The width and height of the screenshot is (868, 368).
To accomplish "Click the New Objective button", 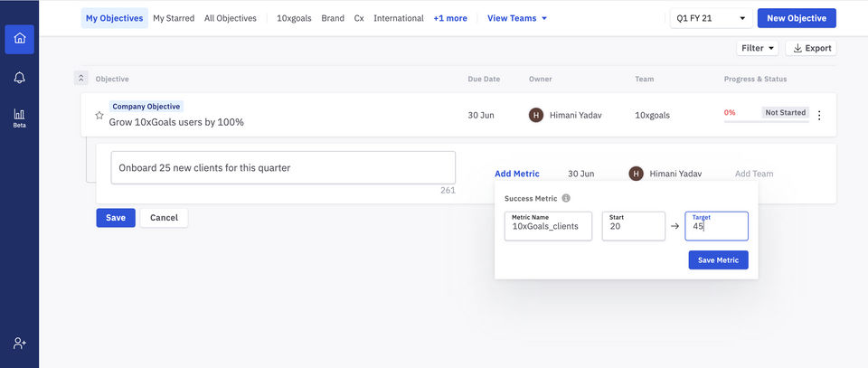I will coord(796,18).
